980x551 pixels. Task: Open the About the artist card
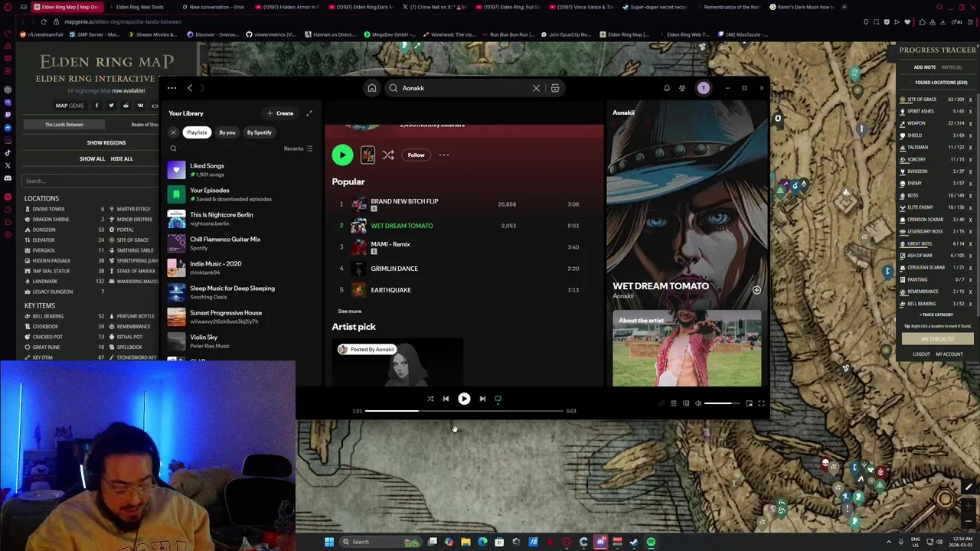[687, 349]
